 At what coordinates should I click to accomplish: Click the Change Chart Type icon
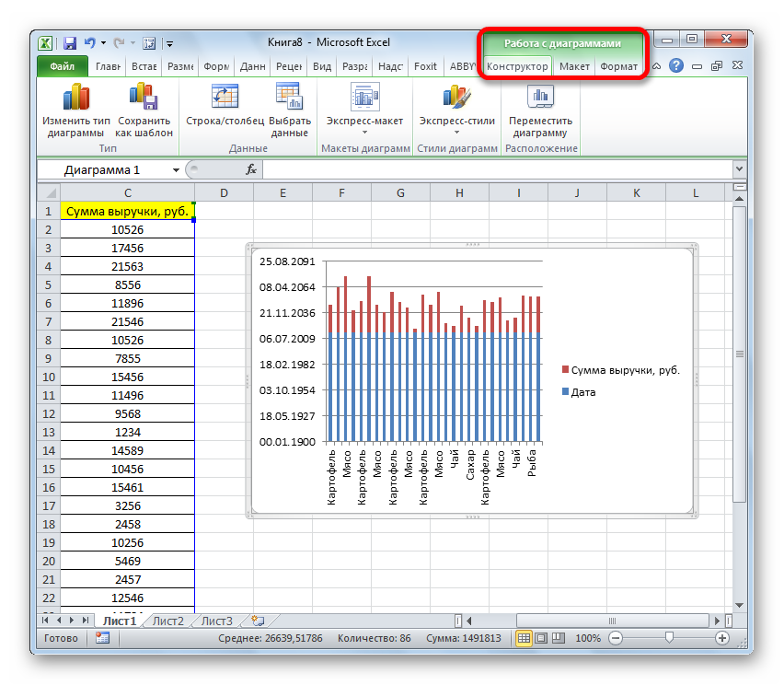click(x=75, y=97)
